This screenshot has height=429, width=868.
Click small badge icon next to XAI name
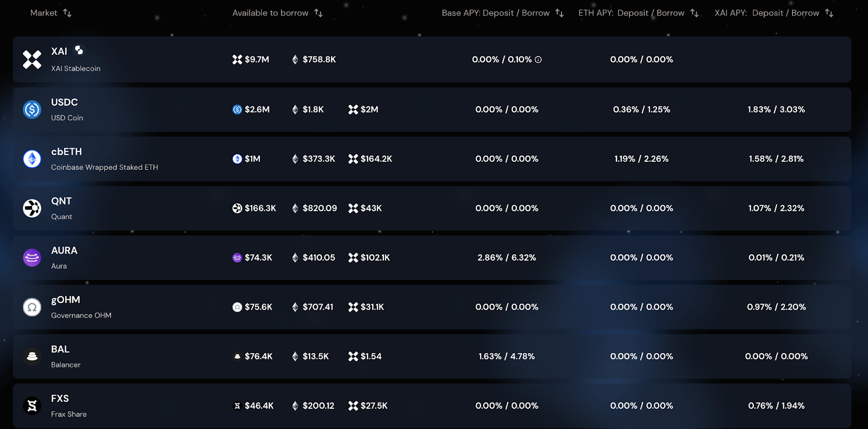coord(79,50)
